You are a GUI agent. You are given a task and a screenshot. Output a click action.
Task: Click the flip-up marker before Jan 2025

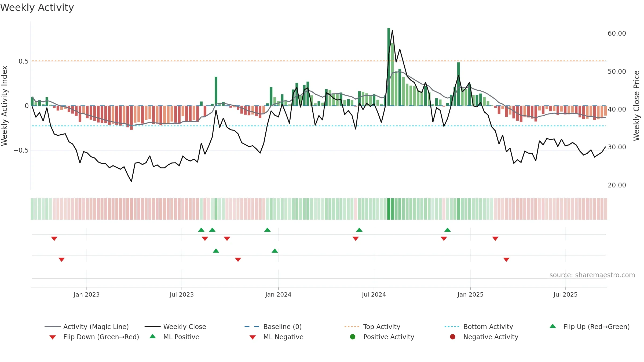pos(447,230)
